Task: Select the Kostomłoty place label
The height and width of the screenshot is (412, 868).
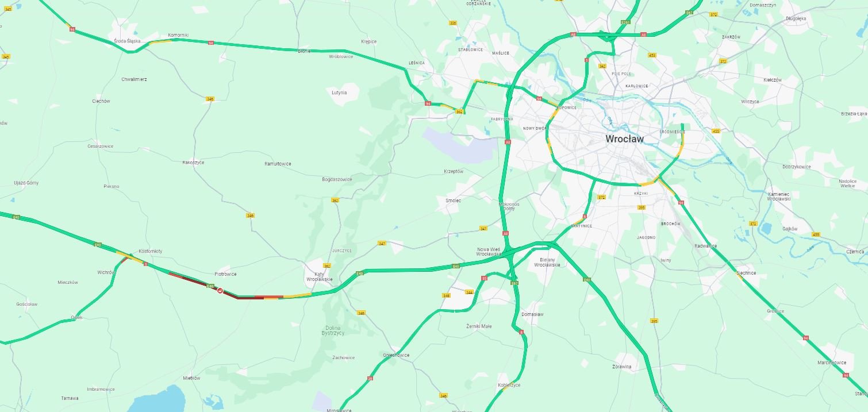Action: tap(151, 251)
